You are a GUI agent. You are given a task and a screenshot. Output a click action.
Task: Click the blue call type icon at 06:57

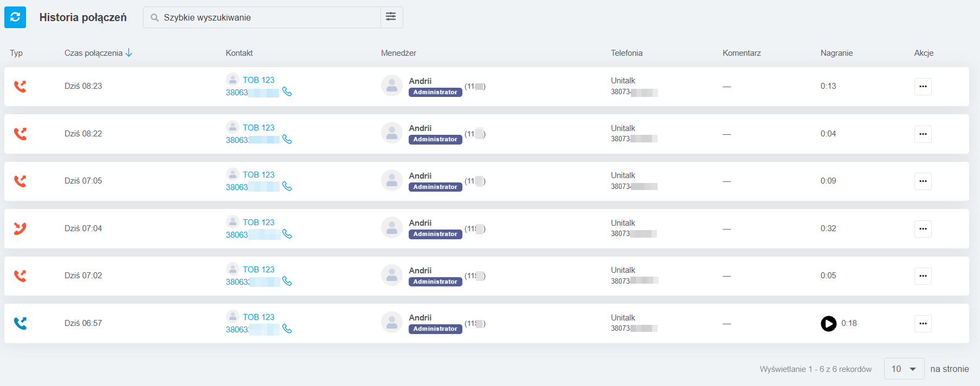tap(20, 323)
